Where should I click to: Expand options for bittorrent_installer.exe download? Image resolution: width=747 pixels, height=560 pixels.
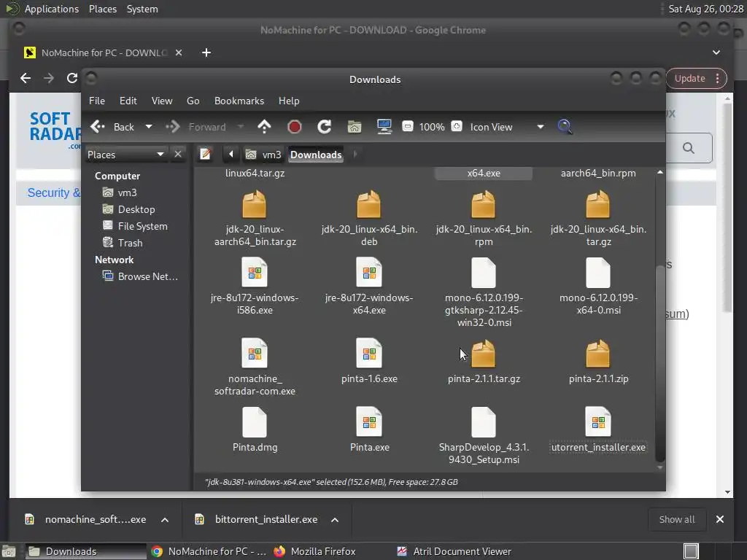(x=335, y=519)
